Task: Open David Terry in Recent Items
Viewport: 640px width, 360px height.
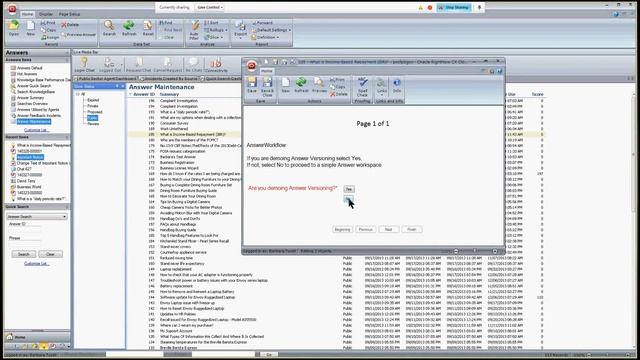Action: point(26,181)
